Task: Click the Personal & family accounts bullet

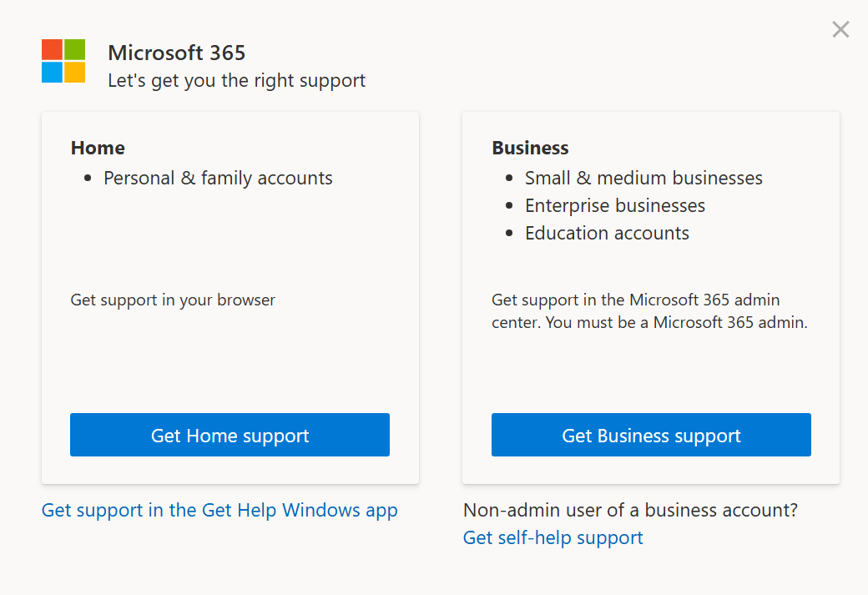Action: (x=218, y=178)
